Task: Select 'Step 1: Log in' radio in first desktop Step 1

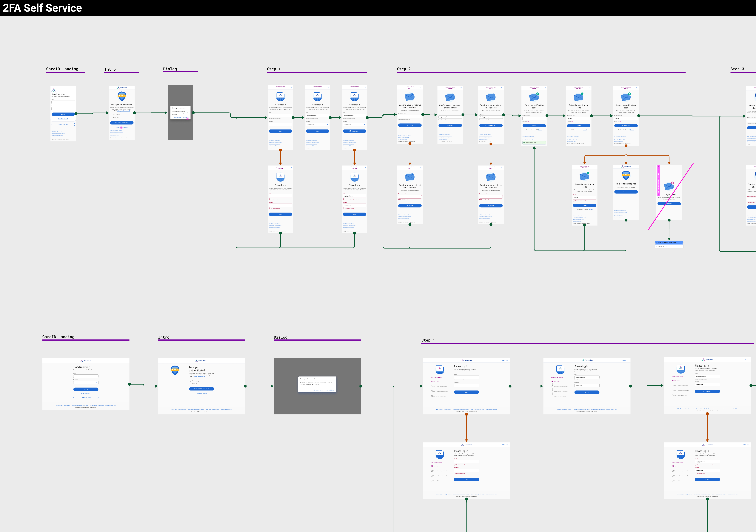Action: [x=432, y=381]
